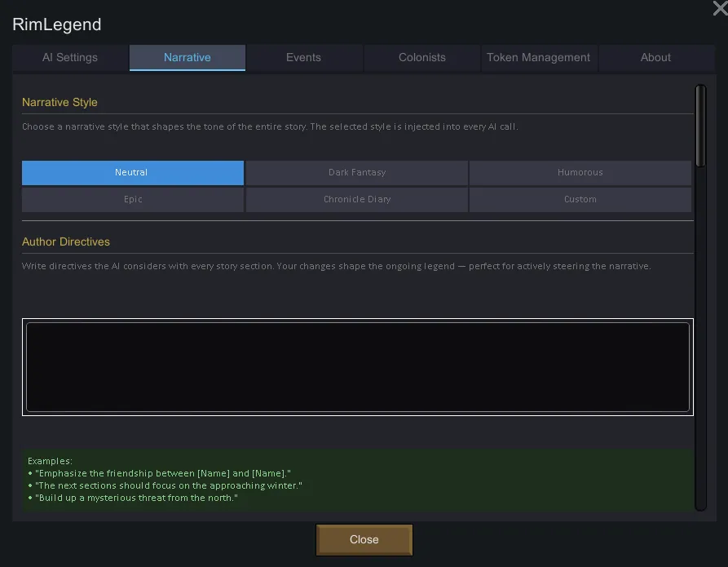This screenshot has height=567, width=728.
Task: Select the Neutral narrative style
Action: click(132, 173)
